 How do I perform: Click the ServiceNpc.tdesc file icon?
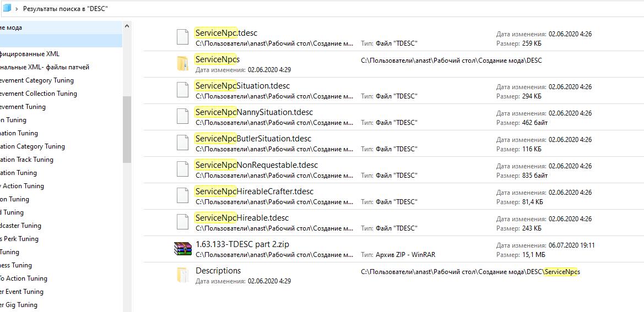182,37
